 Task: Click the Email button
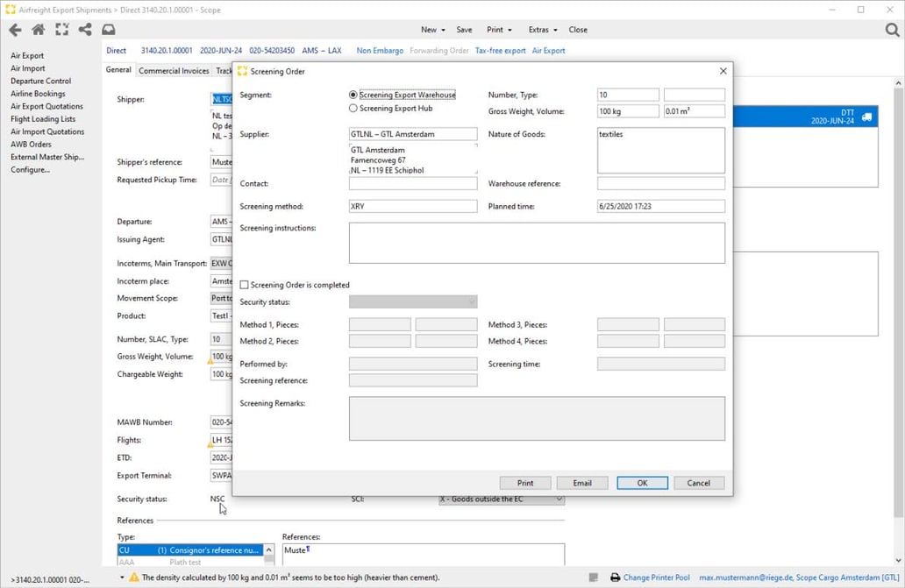coord(582,483)
